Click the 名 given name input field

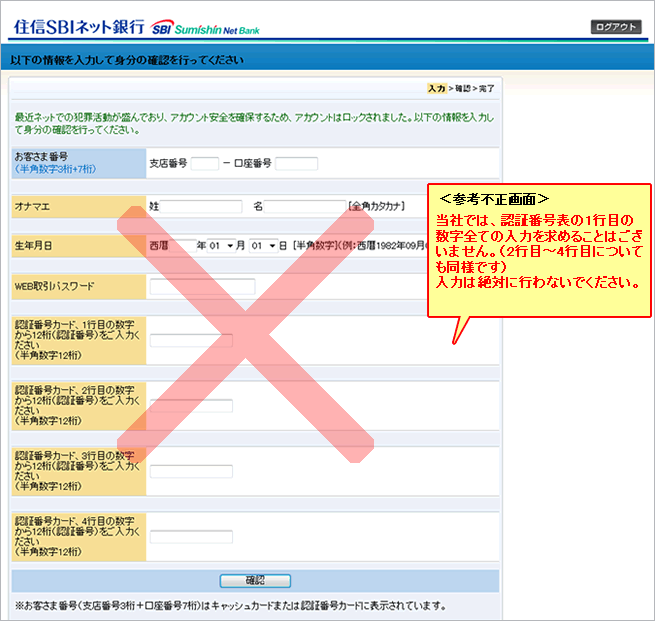tap(305, 206)
